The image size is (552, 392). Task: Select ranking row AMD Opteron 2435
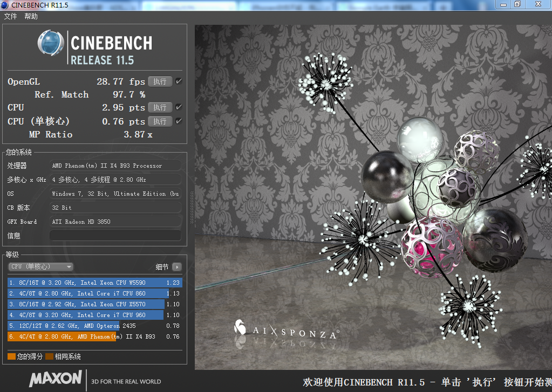click(x=94, y=326)
